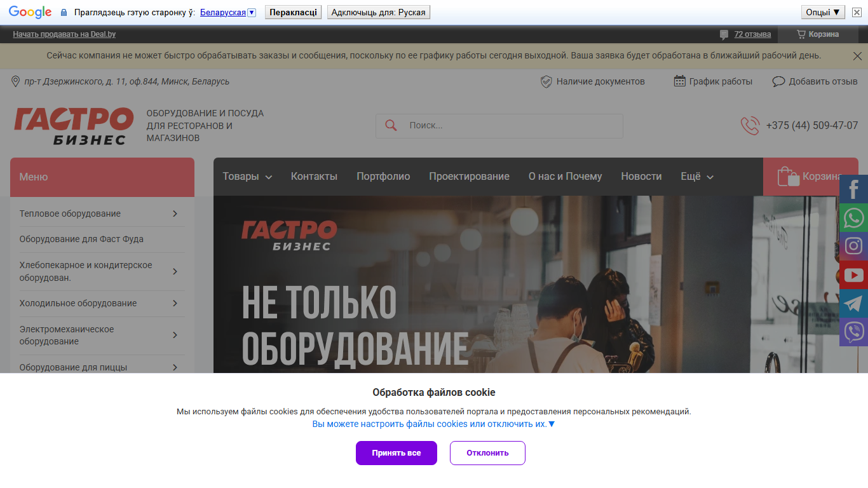Click the address пр-т Дзержинского text

[x=126, y=81]
